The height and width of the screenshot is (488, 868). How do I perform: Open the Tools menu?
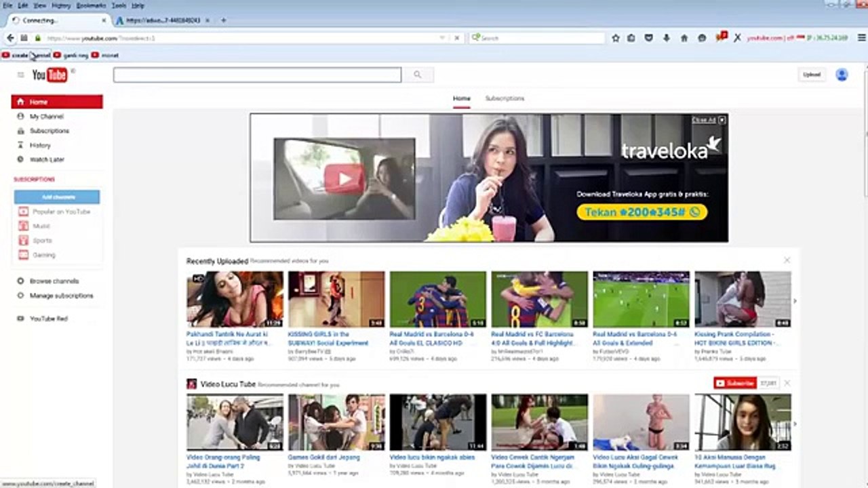click(119, 5)
